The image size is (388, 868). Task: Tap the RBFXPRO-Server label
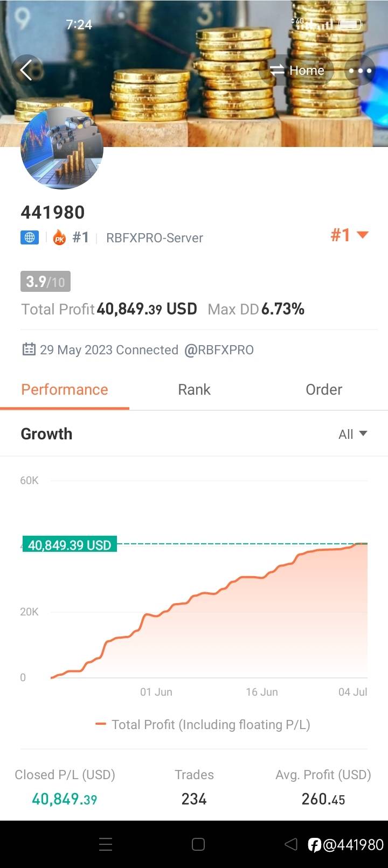pos(155,237)
